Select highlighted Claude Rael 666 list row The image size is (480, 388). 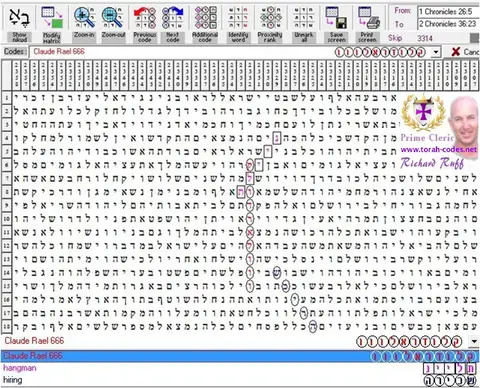coord(240,356)
